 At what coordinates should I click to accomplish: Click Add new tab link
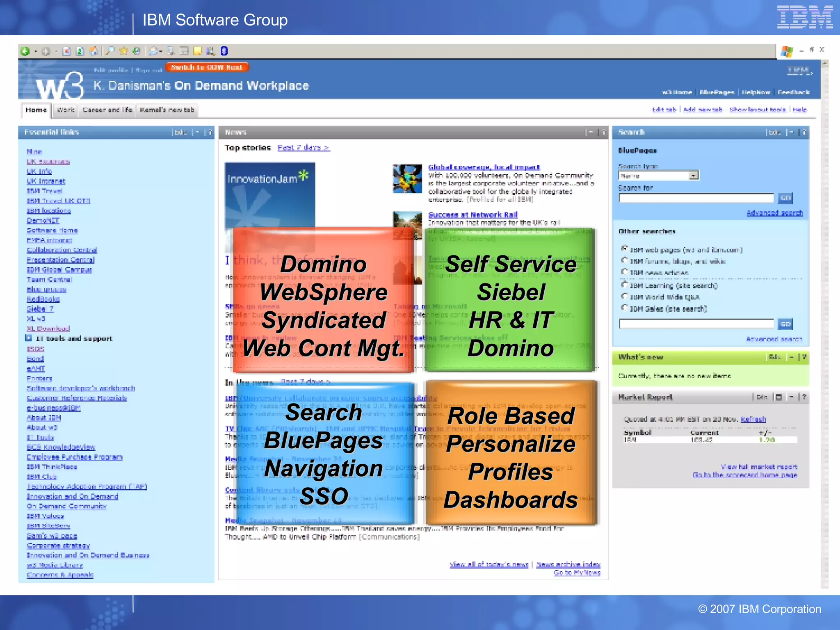tap(703, 110)
